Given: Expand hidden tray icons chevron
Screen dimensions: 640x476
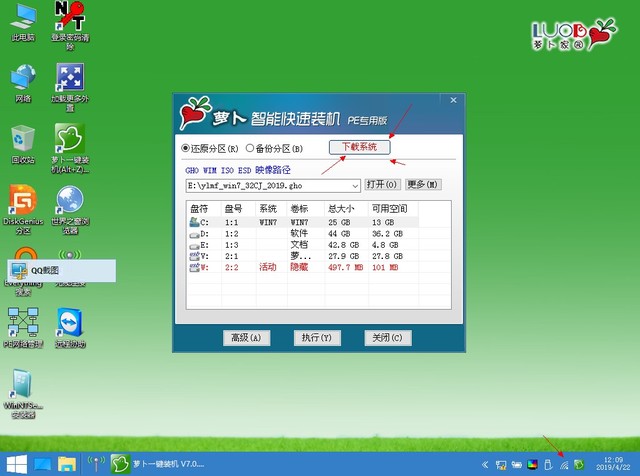Looking at the screenshot, I should 485,465.
